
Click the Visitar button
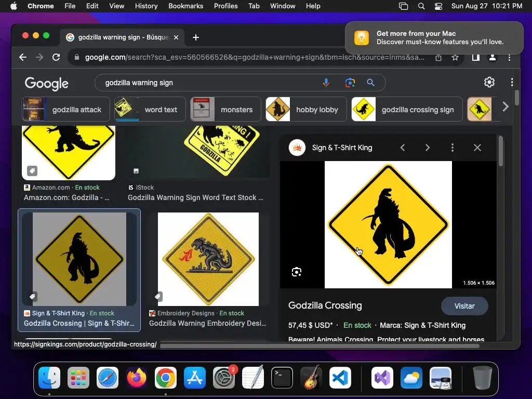coord(464,306)
